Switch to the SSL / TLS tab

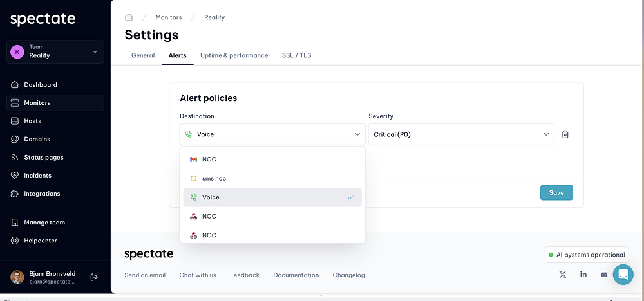296,55
